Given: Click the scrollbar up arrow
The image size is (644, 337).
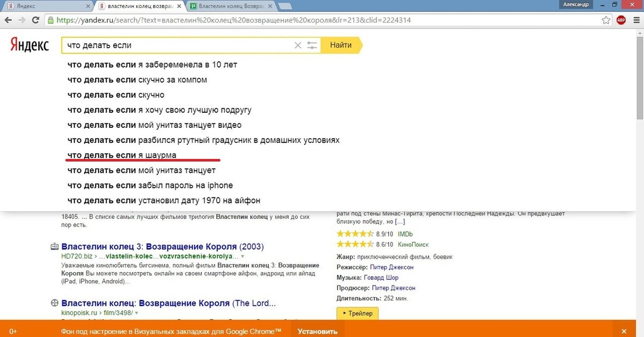Looking at the screenshot, I should coord(640,32).
